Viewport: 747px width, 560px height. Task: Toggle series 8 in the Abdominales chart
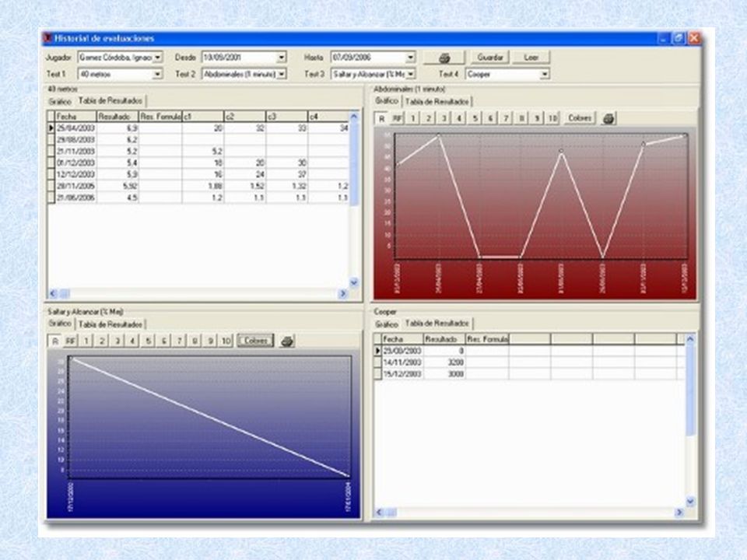click(x=521, y=118)
